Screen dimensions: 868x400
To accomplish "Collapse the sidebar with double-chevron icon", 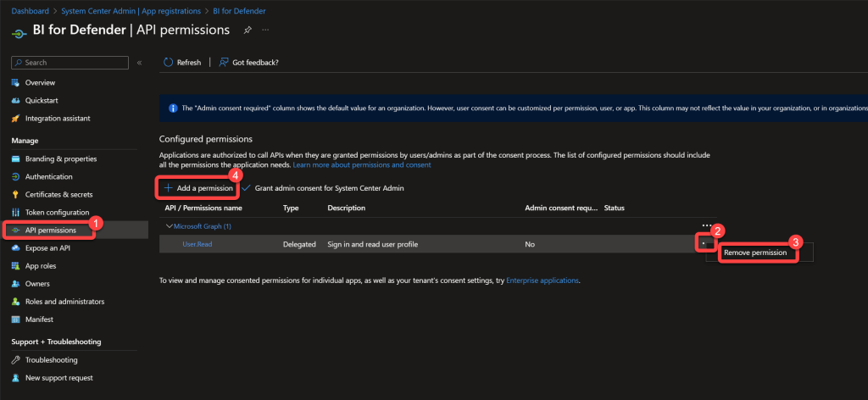I will pos(139,63).
